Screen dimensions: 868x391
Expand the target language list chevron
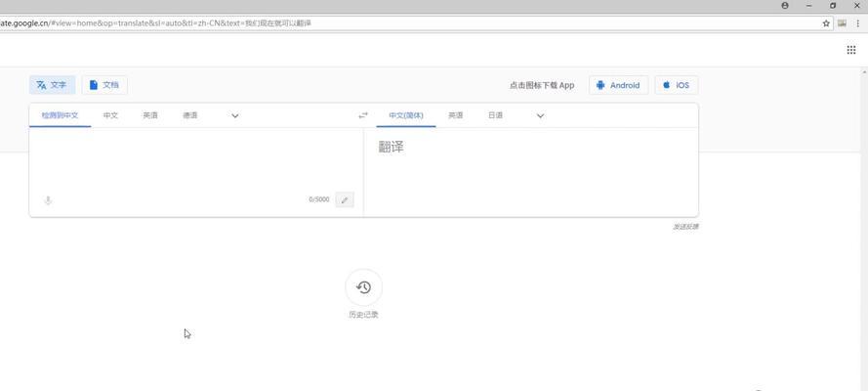[x=540, y=115]
